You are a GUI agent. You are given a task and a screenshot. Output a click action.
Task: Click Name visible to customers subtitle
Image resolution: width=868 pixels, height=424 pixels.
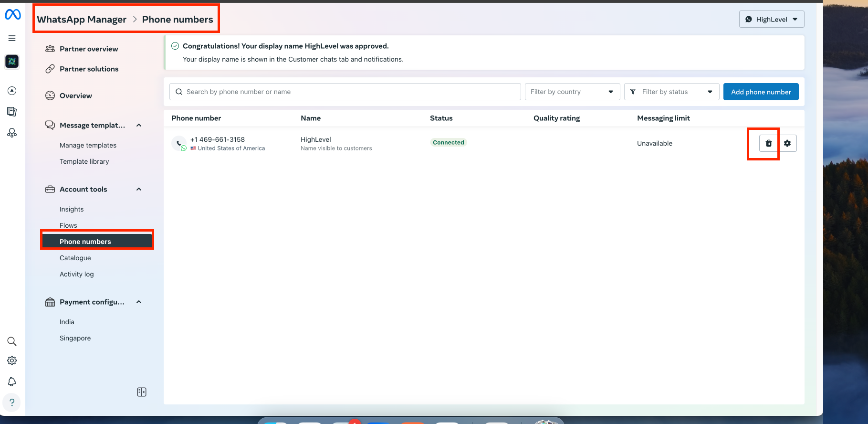pyautogui.click(x=336, y=148)
